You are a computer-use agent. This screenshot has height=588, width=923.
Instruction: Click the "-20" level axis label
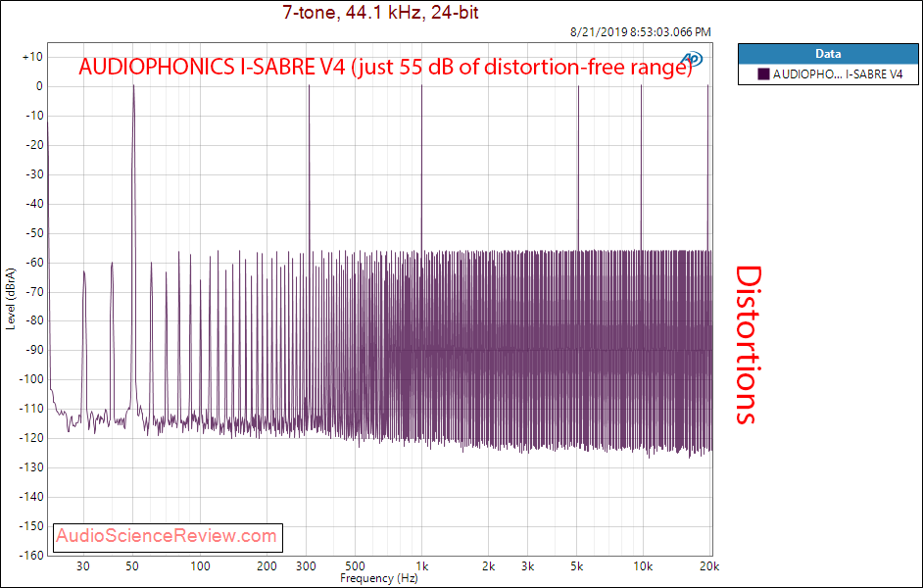(x=32, y=145)
